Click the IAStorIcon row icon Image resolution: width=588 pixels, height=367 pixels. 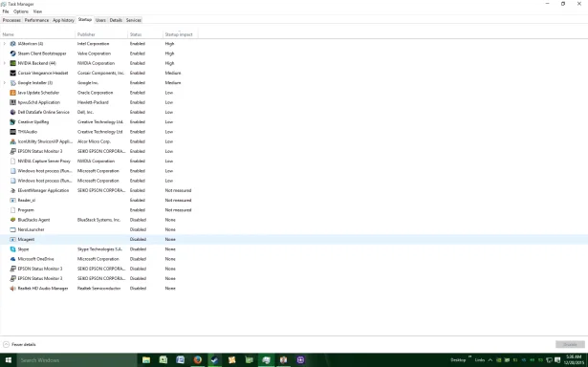tap(12, 43)
